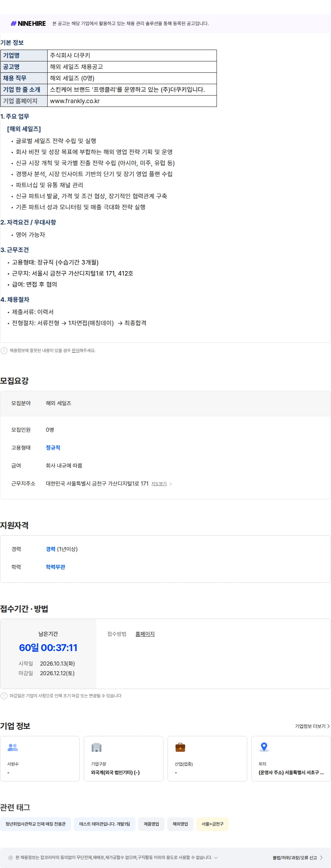Click the 외국계(외국 법인기타) (-) value
Viewport: 331px width, 868px height.
[115, 772]
